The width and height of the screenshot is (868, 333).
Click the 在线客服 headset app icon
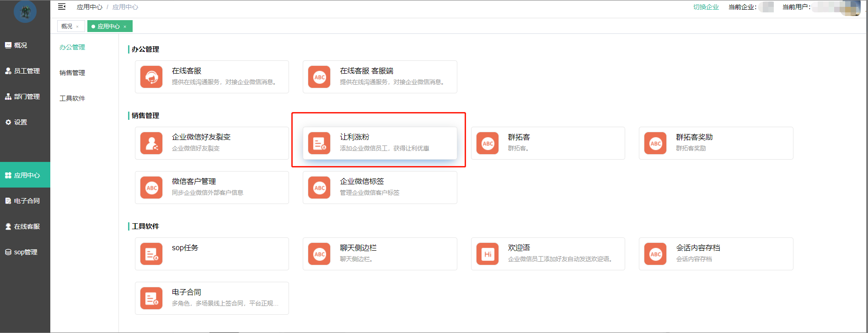point(151,77)
